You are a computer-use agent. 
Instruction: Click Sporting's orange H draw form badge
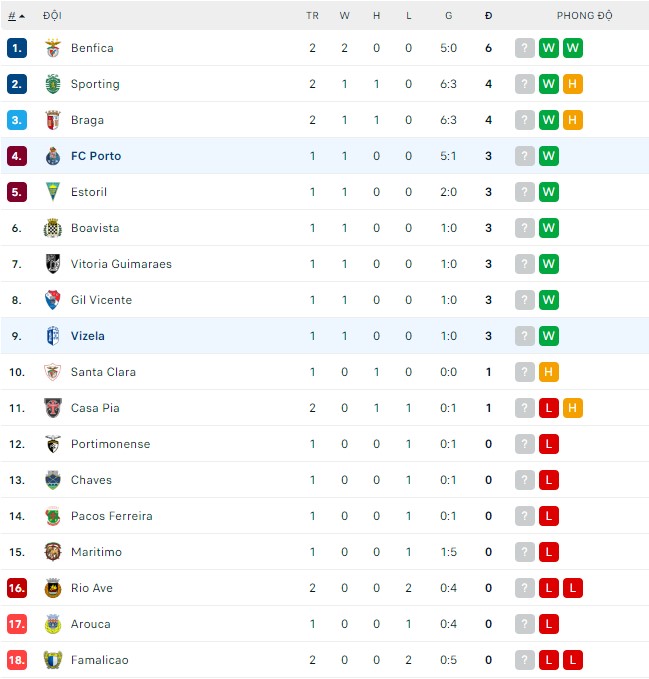(x=573, y=84)
